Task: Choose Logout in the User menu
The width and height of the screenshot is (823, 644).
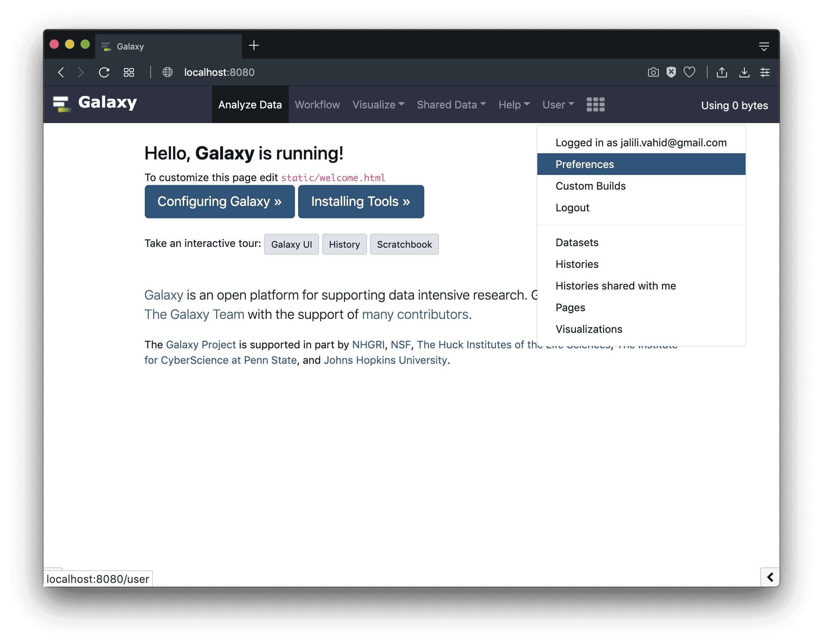Action: click(x=572, y=207)
